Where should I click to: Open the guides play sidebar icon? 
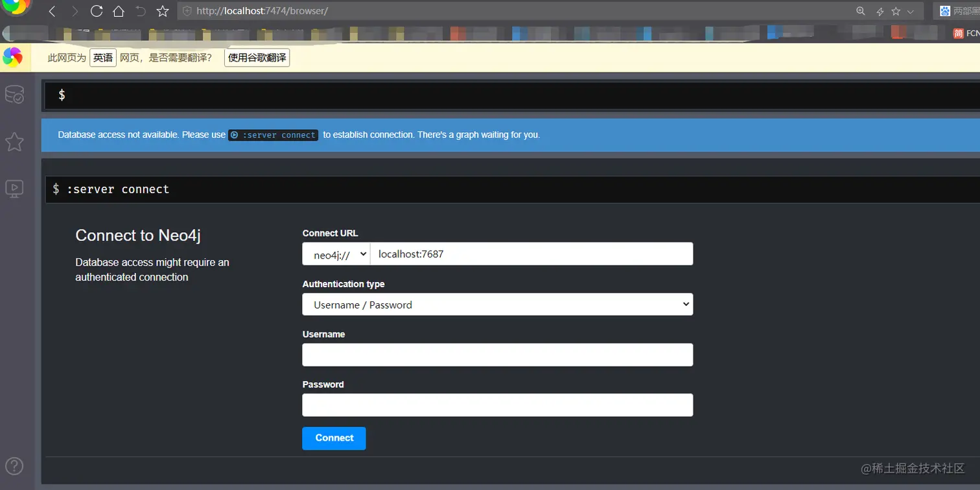[x=14, y=189]
